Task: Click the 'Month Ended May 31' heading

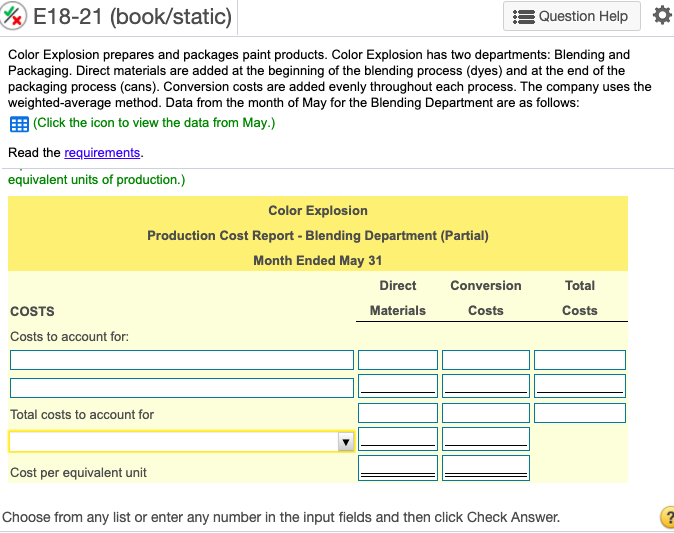Action: tap(318, 260)
